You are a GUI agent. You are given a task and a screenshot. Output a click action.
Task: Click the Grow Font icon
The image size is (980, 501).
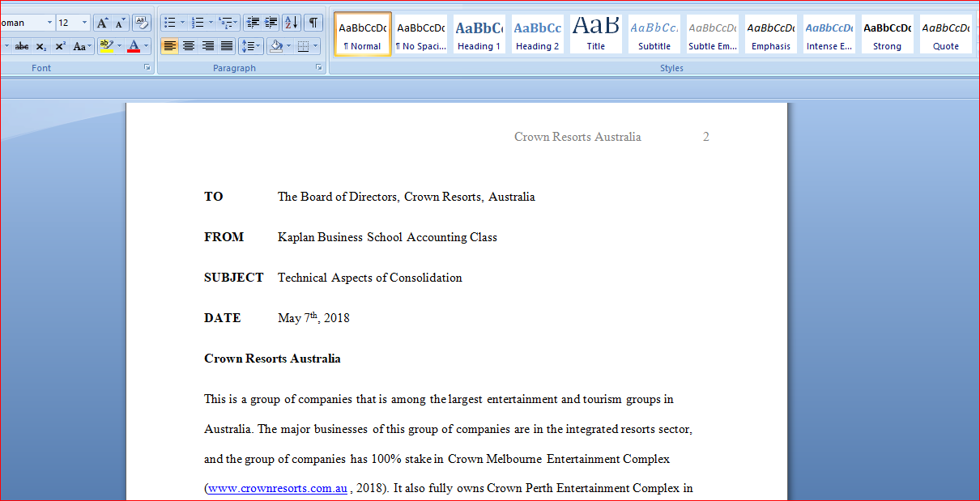[102, 23]
